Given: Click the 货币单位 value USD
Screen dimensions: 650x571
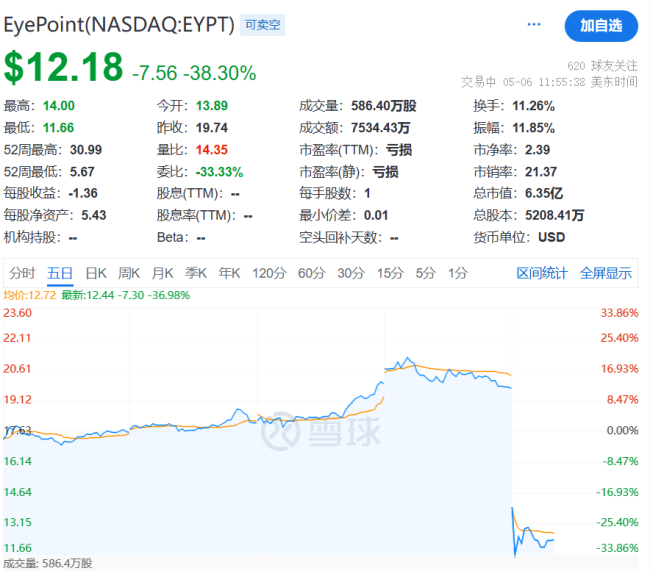Looking at the screenshot, I should coord(551,237).
